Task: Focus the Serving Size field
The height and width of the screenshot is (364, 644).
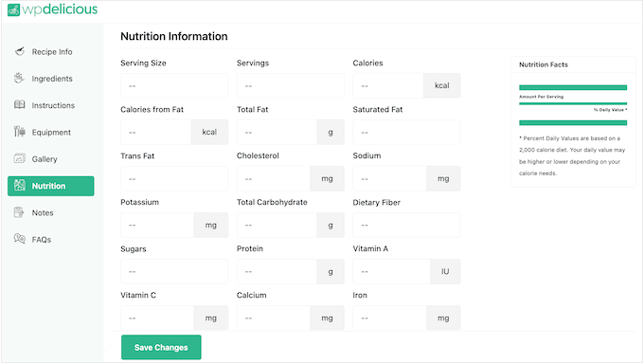Action: point(174,85)
